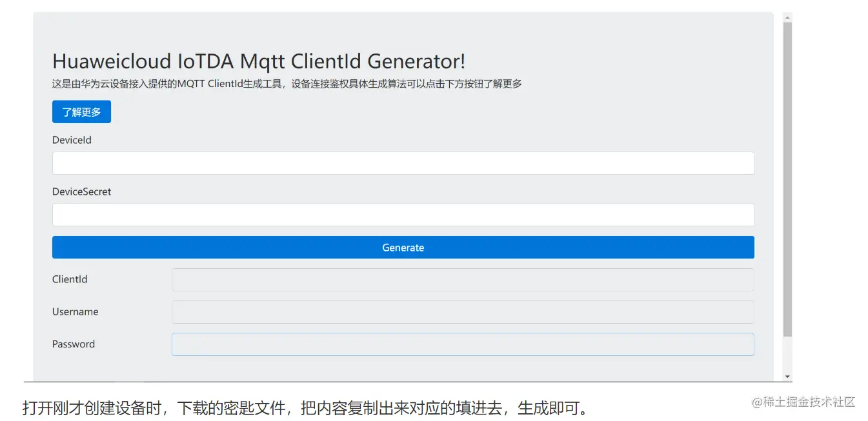Image resolution: width=868 pixels, height=421 pixels.
Task: Click the scrollbar down arrow
Action: 787,376
